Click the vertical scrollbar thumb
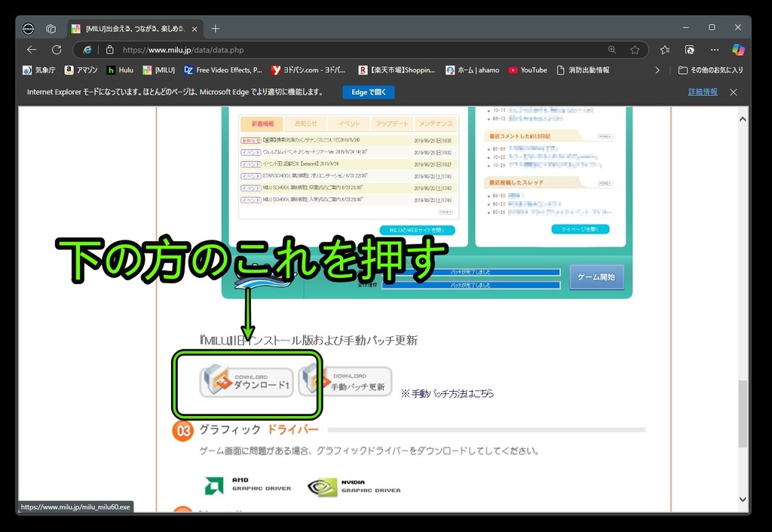 tap(743, 414)
